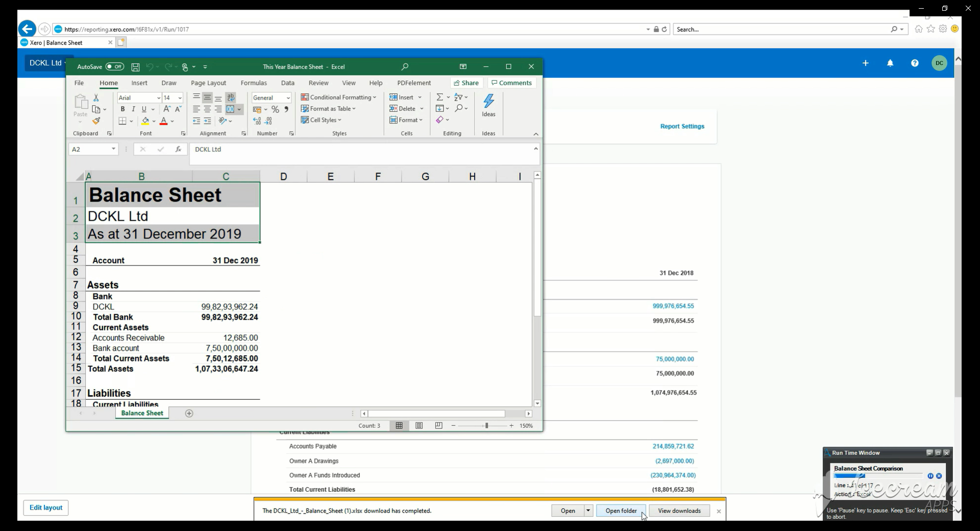Viewport: 980px width, 531px height.
Task: Apply Bold formatting in the Font group
Action: (x=122, y=109)
